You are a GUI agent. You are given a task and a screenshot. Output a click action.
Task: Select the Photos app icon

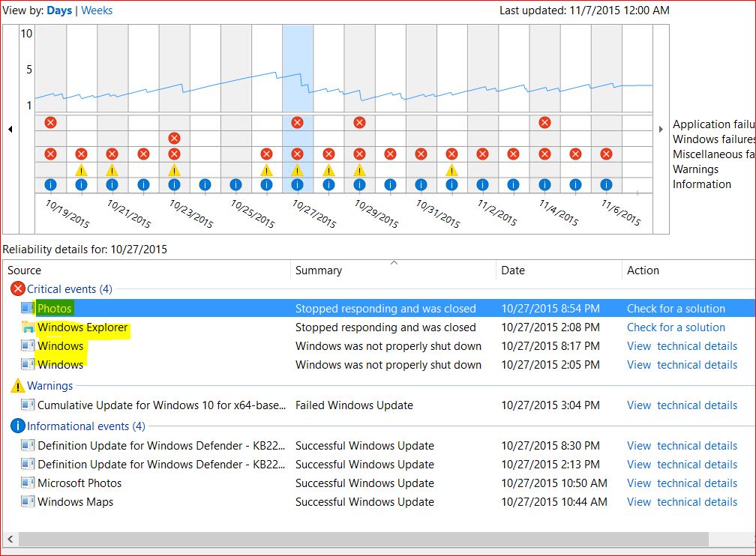tap(28, 308)
